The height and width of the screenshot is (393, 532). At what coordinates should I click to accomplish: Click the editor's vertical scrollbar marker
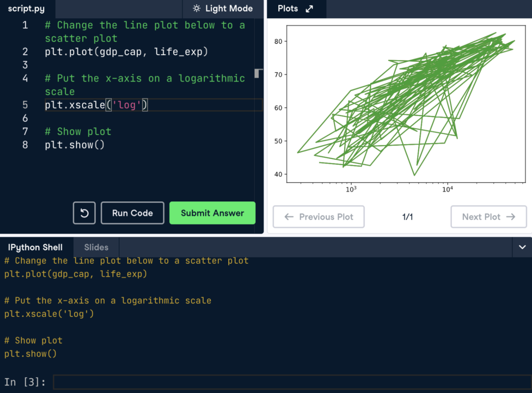click(258, 74)
